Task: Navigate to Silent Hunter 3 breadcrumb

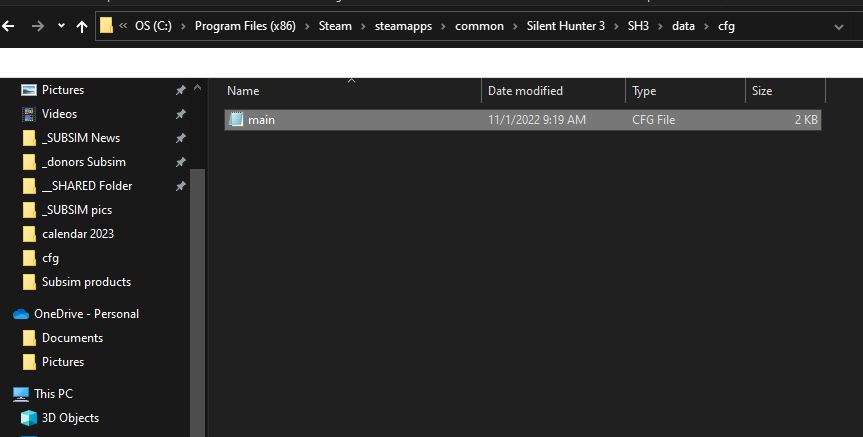Action: click(565, 26)
